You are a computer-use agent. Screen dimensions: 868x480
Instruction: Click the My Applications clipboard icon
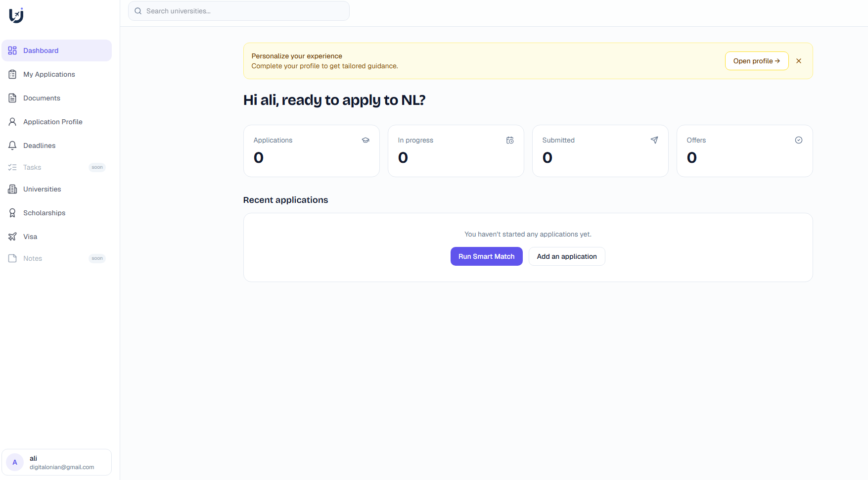(x=12, y=74)
